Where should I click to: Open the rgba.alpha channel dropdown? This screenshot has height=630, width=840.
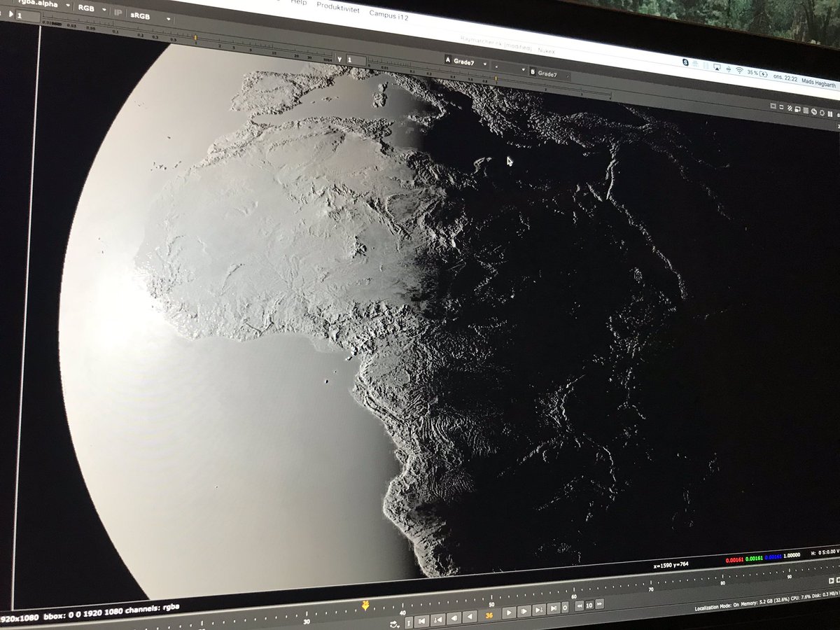(x=43, y=4)
